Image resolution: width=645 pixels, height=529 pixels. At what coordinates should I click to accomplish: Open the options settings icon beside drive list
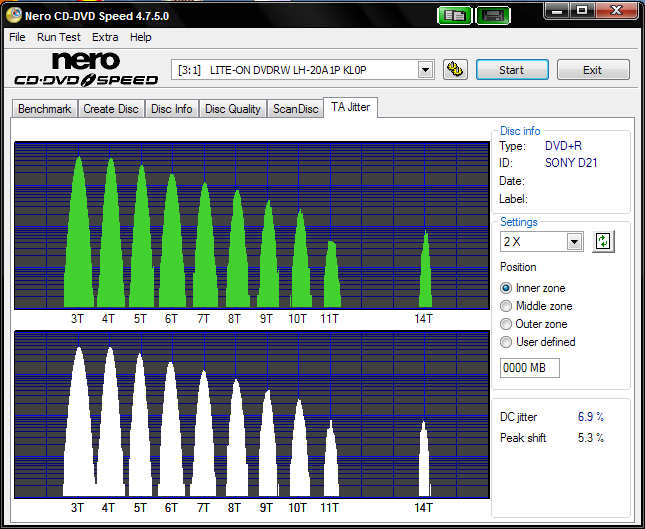pyautogui.click(x=455, y=70)
